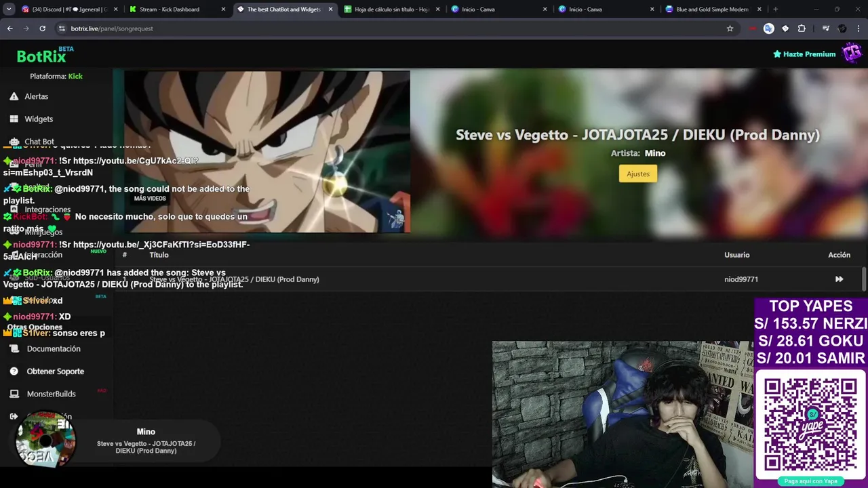Switch to Hoja de cálculo sin título tab

[x=391, y=9]
